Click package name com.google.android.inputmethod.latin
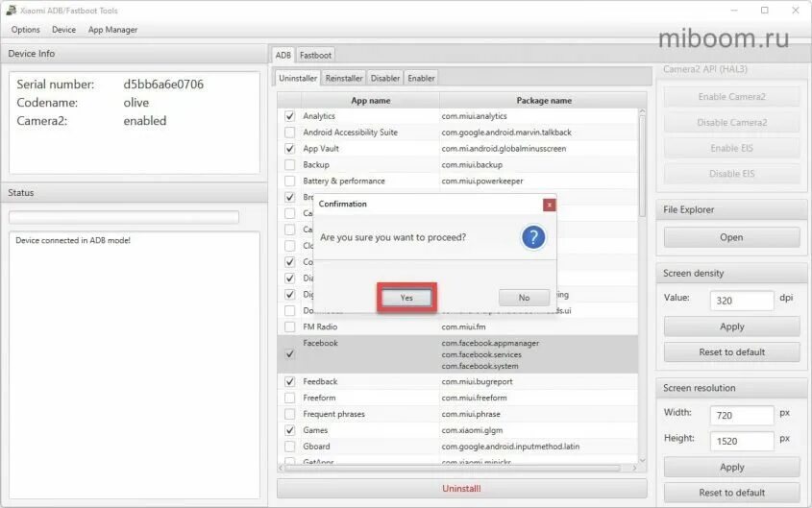 pos(510,446)
